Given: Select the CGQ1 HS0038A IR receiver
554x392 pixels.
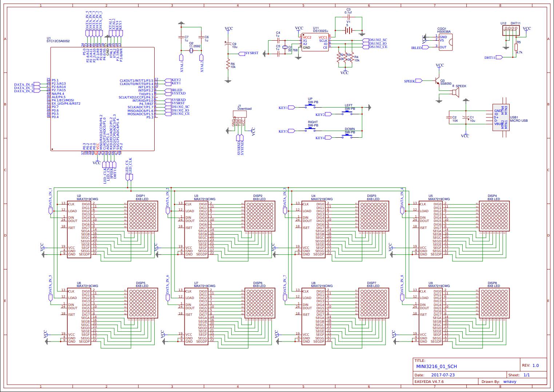Looking at the screenshot, I should coord(445,42).
